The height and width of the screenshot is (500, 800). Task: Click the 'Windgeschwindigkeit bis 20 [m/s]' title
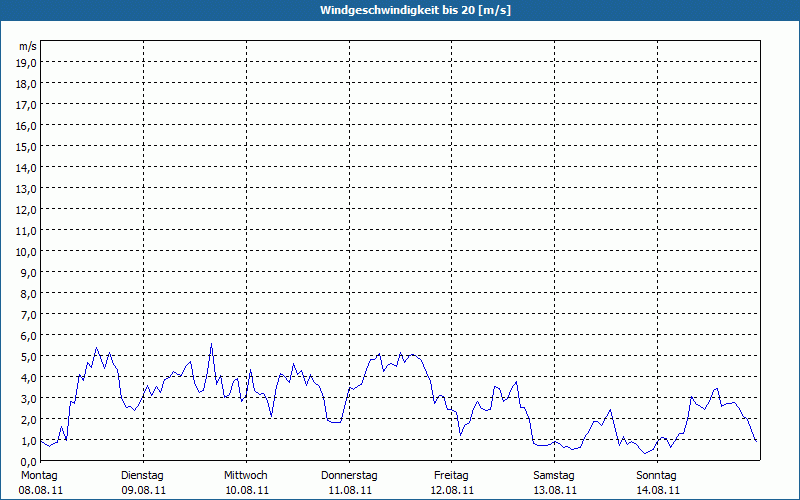(x=415, y=10)
